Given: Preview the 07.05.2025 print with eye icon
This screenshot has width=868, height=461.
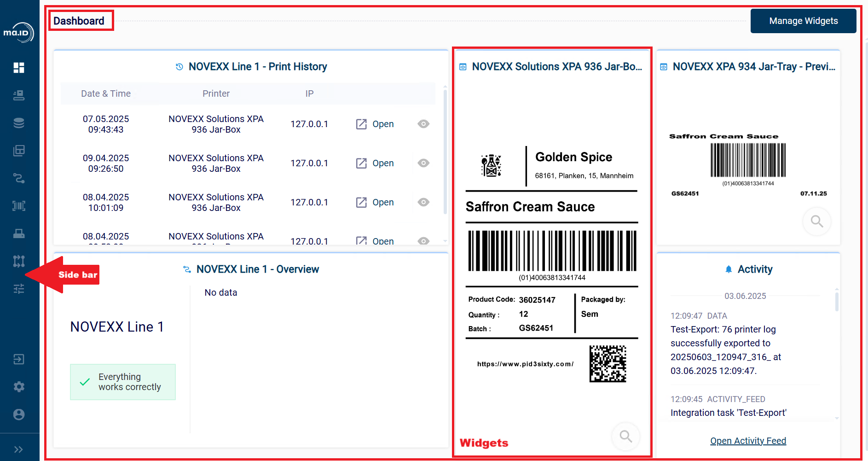Looking at the screenshot, I should click(x=423, y=124).
